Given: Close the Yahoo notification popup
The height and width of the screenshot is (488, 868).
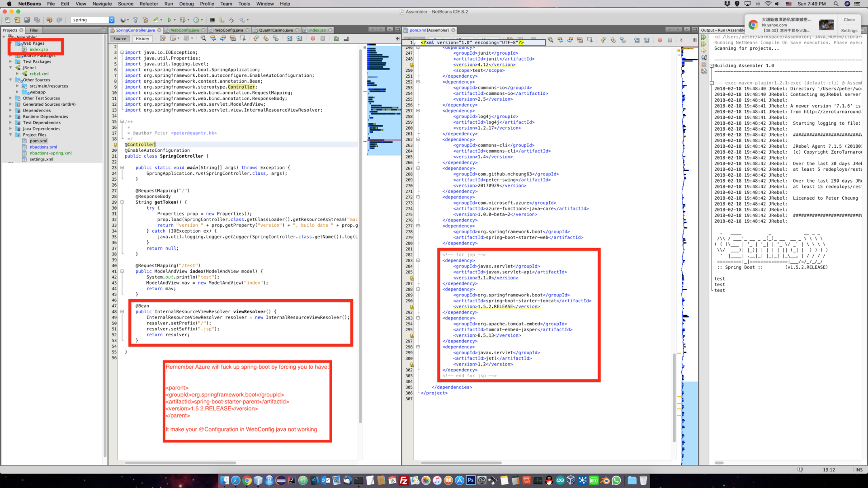Looking at the screenshot, I should [x=849, y=19].
